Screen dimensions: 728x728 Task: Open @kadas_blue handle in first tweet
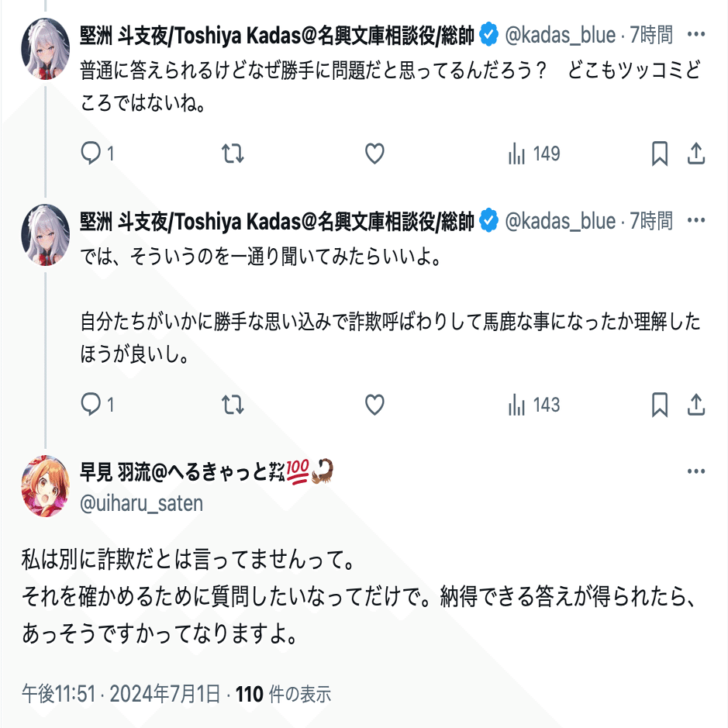click(561, 35)
